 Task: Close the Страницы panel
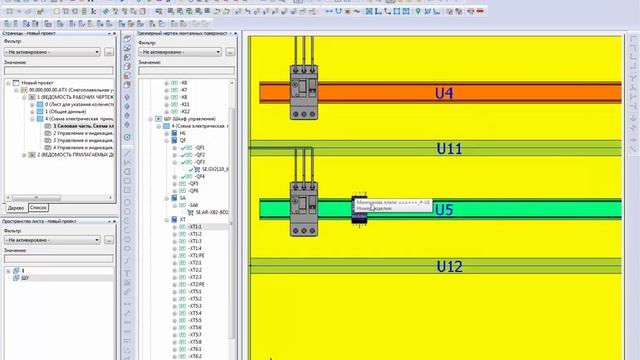(x=114, y=33)
